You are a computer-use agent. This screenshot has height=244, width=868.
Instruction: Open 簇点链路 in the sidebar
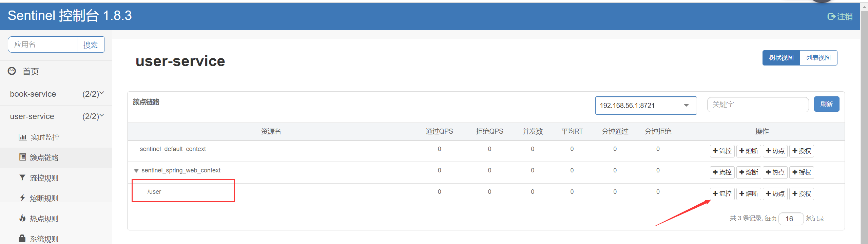point(44,157)
